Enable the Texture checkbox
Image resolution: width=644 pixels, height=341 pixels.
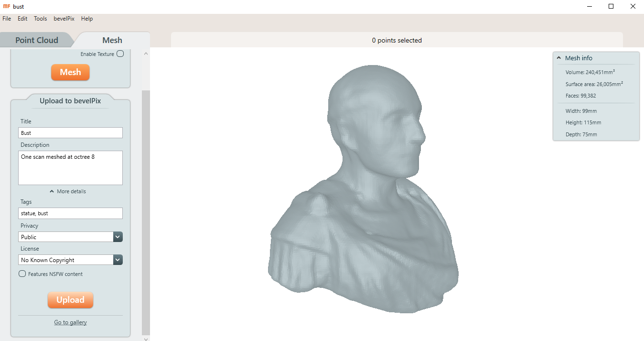click(120, 54)
